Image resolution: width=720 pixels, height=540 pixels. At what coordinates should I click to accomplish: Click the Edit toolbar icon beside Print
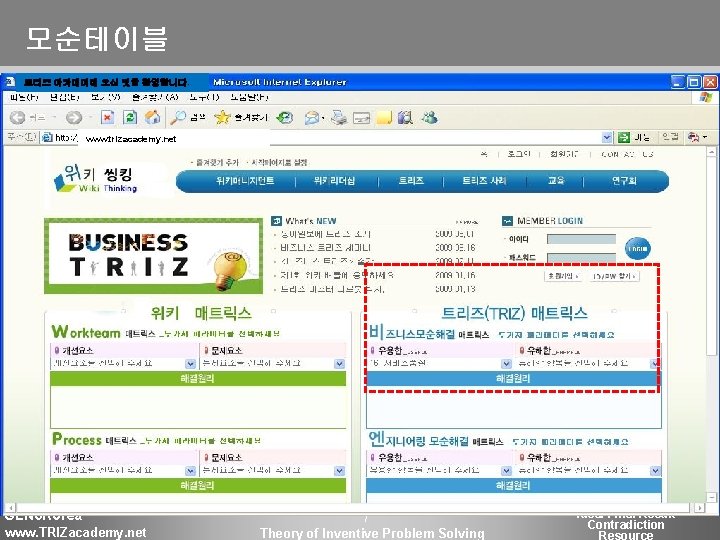(361, 118)
